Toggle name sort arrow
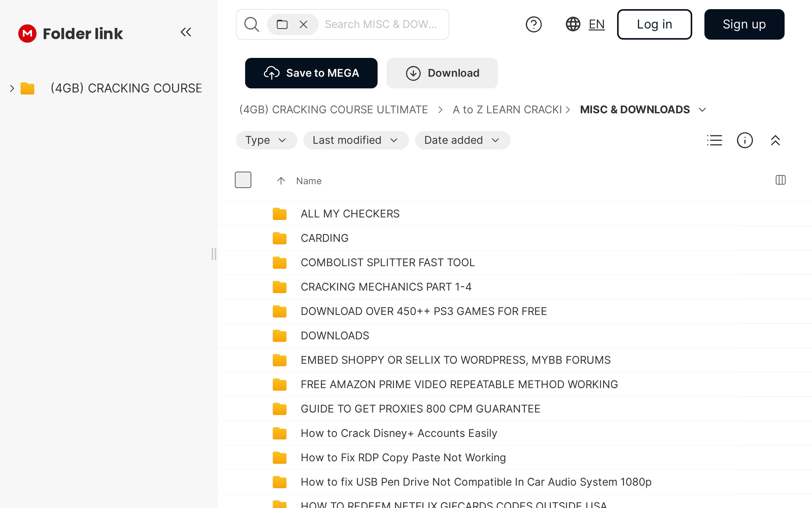This screenshot has height=508, width=812. [281, 181]
